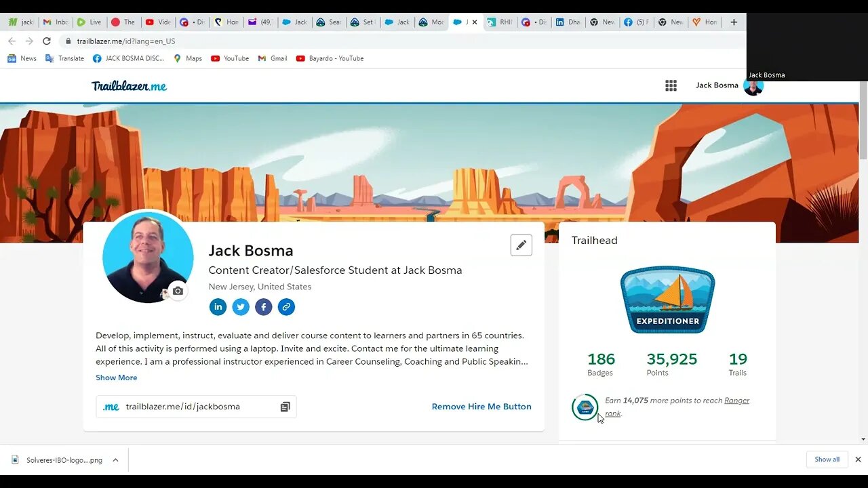Image resolution: width=868 pixels, height=488 pixels.
Task: Switch to the (49) tab
Action: point(260,22)
